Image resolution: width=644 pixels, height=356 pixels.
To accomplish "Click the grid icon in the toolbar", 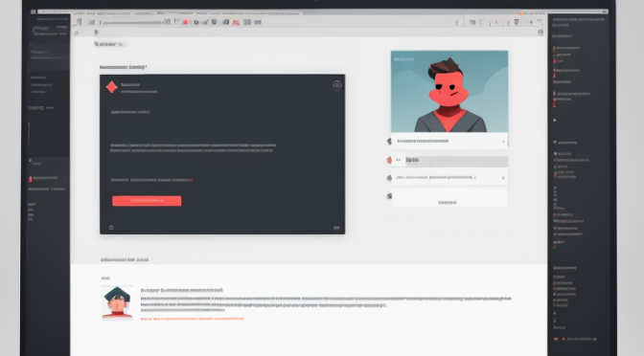I will click(x=247, y=22).
